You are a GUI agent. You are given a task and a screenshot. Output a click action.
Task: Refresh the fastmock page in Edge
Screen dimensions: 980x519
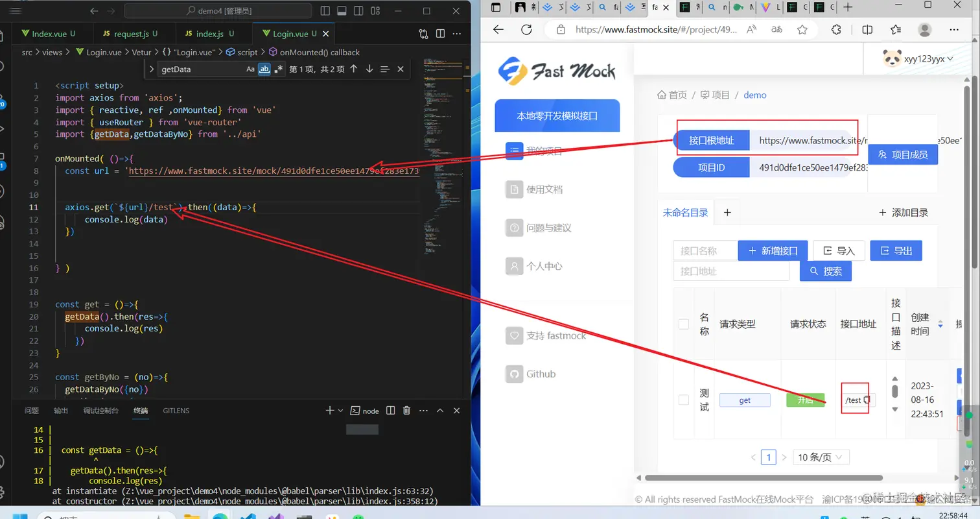coord(526,30)
